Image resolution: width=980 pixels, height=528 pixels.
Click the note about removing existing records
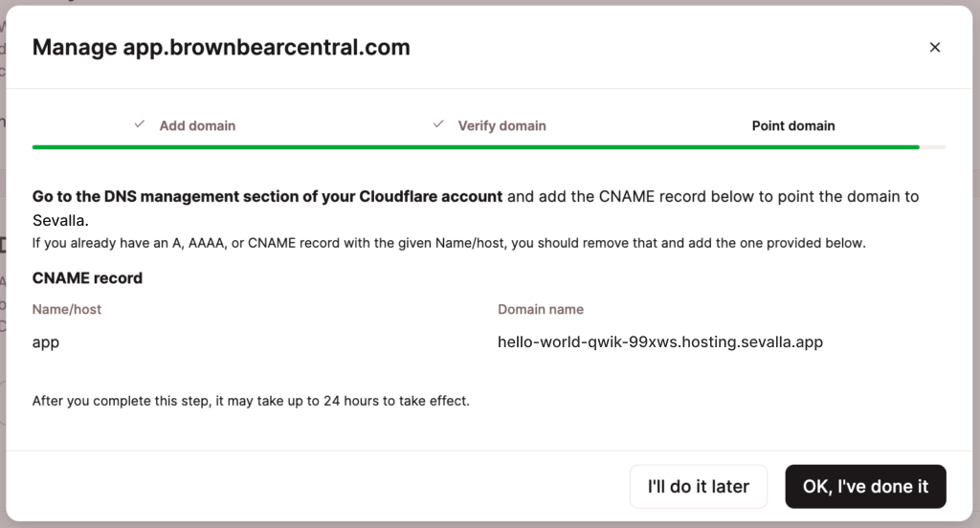point(448,243)
